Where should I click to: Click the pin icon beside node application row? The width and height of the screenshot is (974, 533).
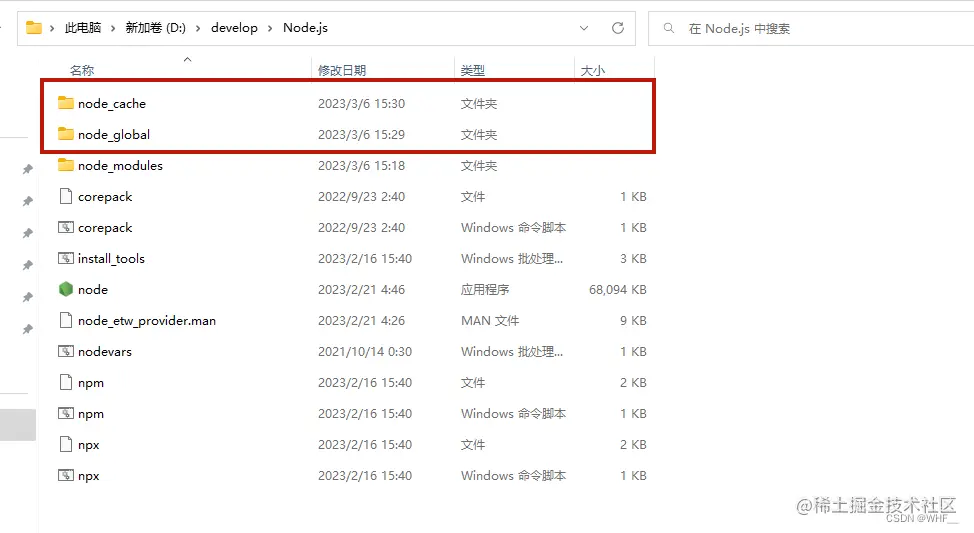click(x=27, y=298)
